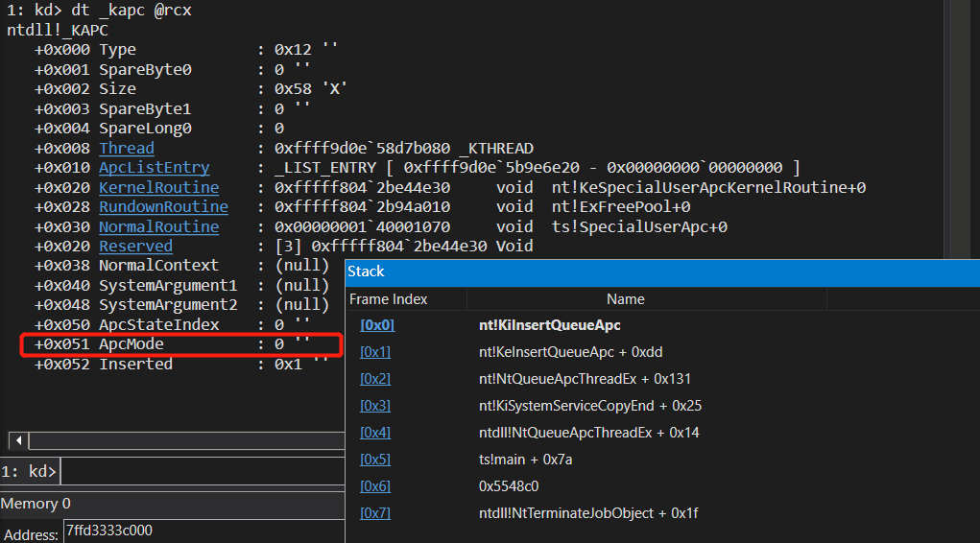Click ts!main + 0x7a stack entry
980x543 pixels.
pyautogui.click(x=526, y=460)
